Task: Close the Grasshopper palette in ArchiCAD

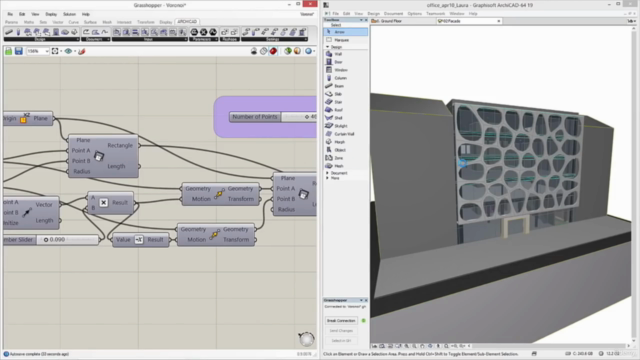Action: click(366, 300)
